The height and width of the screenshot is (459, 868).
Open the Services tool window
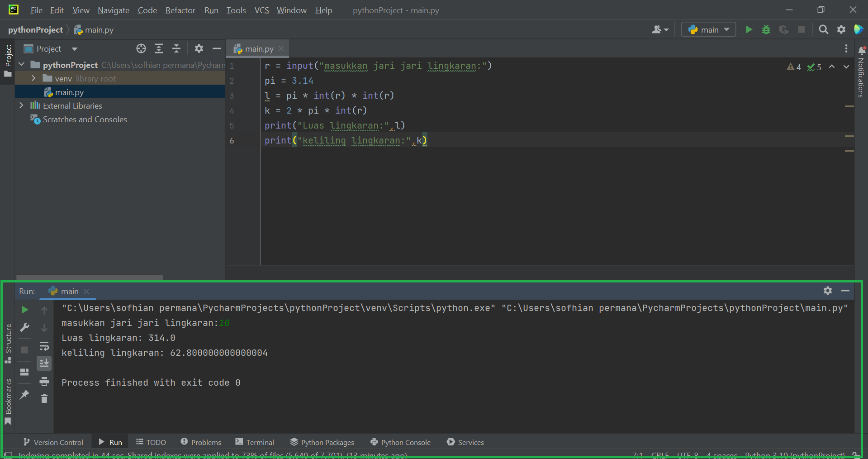pyautogui.click(x=465, y=442)
